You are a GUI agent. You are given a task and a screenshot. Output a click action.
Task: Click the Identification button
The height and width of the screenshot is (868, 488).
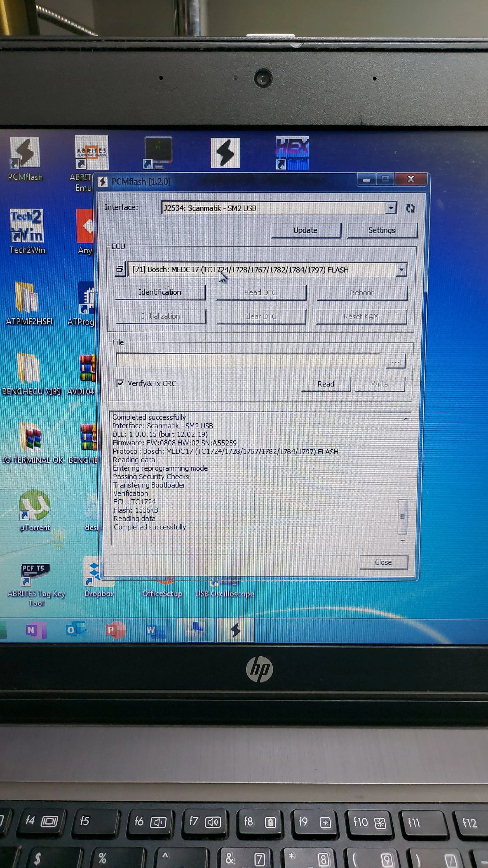pyautogui.click(x=160, y=292)
